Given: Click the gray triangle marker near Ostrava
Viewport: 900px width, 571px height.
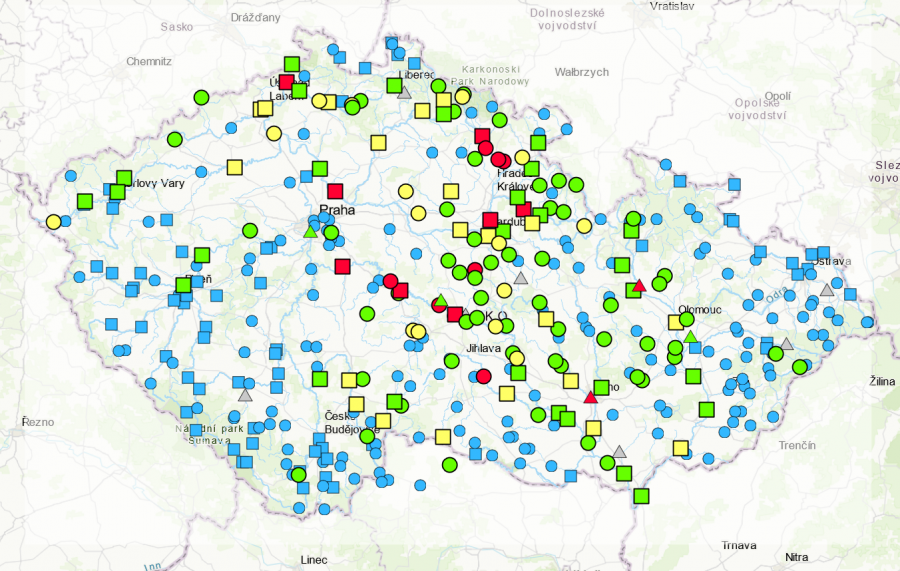Looking at the screenshot, I should click(826, 289).
